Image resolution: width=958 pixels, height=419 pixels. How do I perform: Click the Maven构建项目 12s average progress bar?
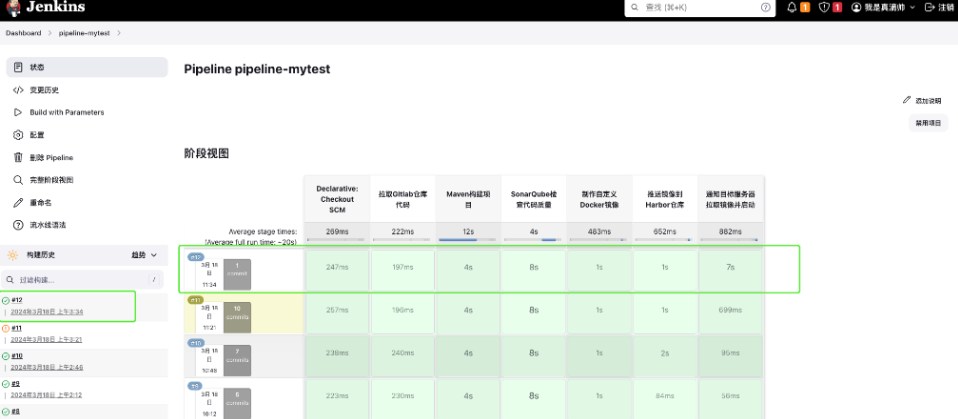point(468,240)
